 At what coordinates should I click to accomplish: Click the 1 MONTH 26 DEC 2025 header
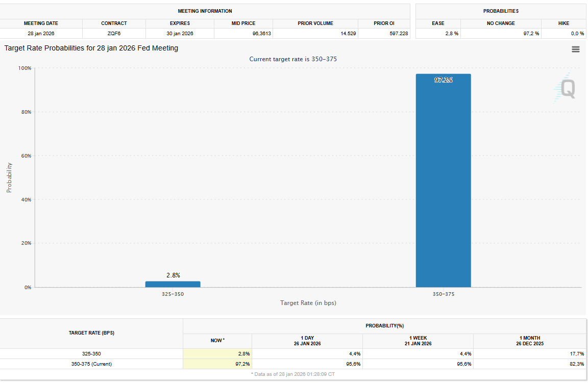tap(529, 340)
